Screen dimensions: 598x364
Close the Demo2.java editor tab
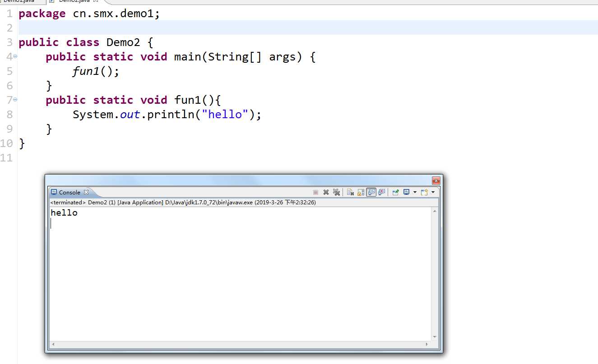coord(96,1)
